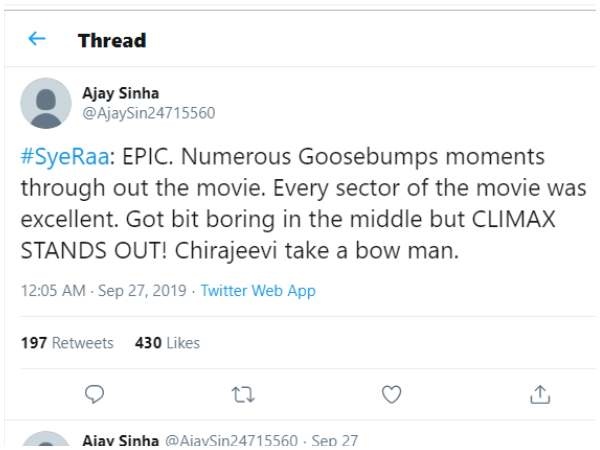Reply to the tweet via speech bubble icon

(94, 394)
